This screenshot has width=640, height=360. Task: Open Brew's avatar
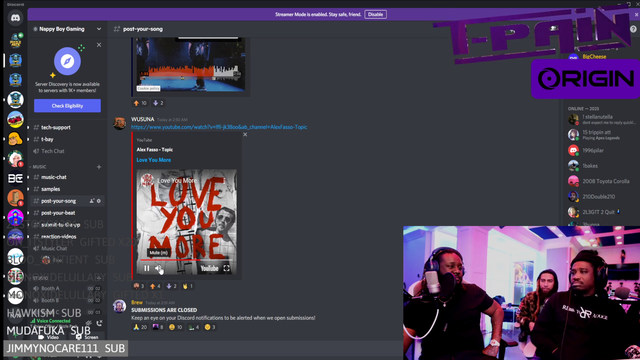pos(120,306)
